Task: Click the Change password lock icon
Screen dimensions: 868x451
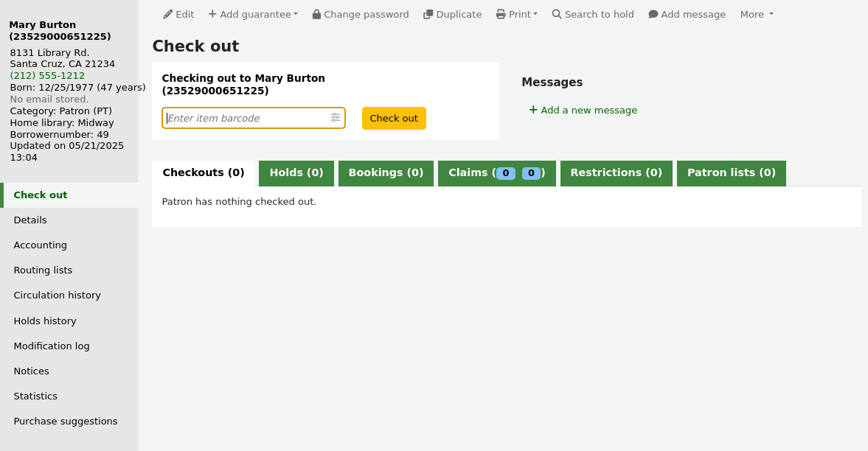Action: click(x=316, y=13)
